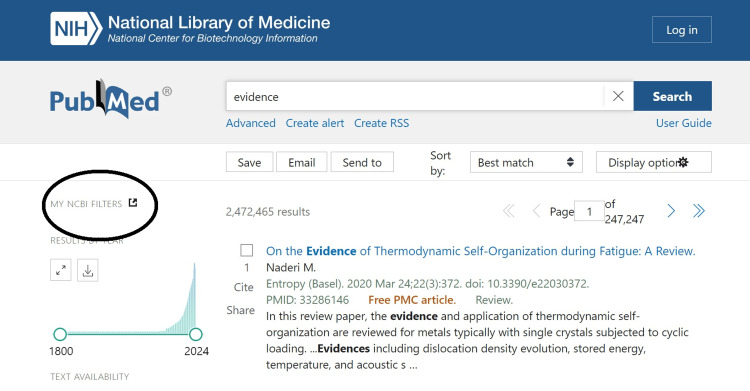Open My NCBI Filters external link icon
The height and width of the screenshot is (391, 750).
tap(133, 203)
